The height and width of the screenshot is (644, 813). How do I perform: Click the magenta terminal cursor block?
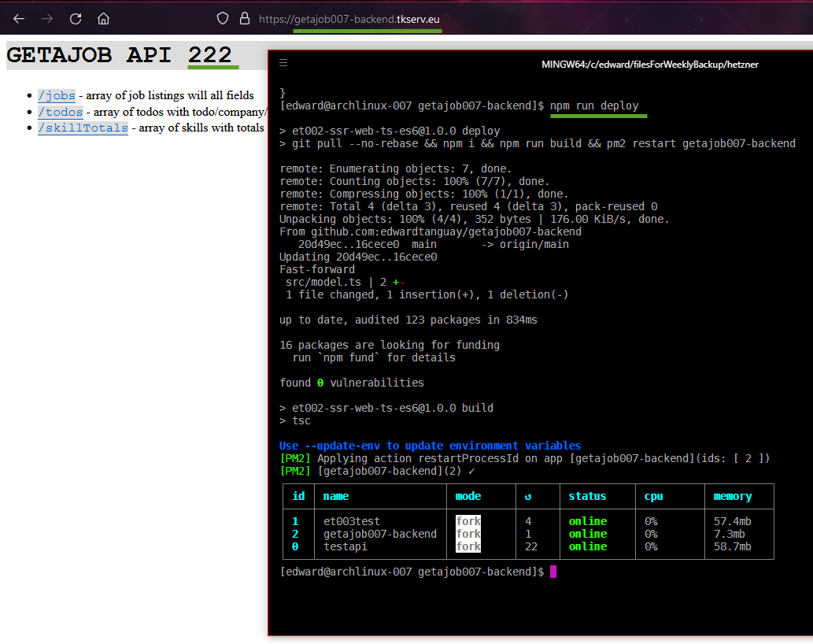point(553,572)
